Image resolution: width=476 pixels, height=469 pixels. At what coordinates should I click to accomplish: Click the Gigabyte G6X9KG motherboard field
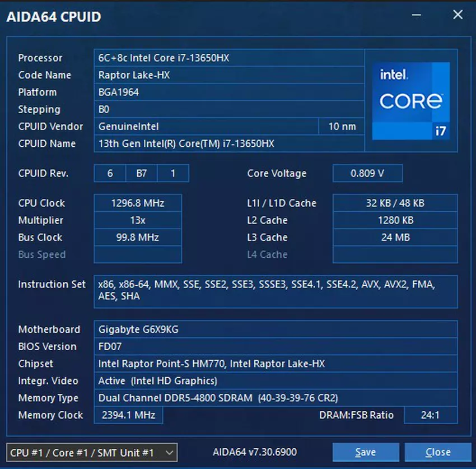(275, 329)
